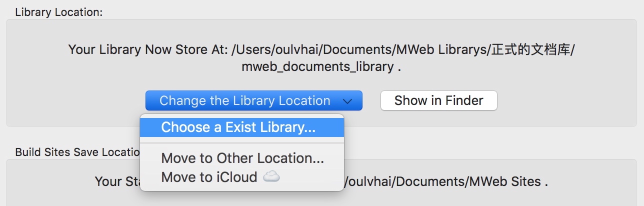Click the Build Sites Save Location heading
The image size is (644, 206).
tap(77, 151)
